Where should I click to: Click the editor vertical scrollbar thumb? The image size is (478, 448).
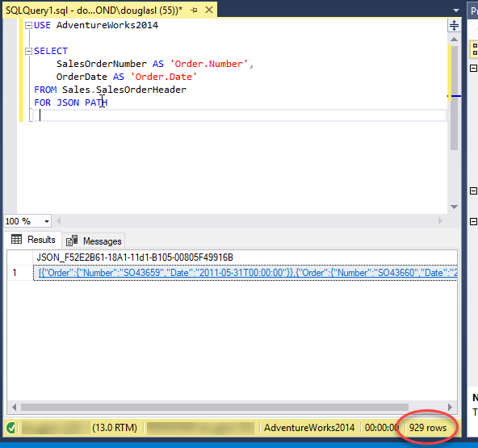(455, 98)
